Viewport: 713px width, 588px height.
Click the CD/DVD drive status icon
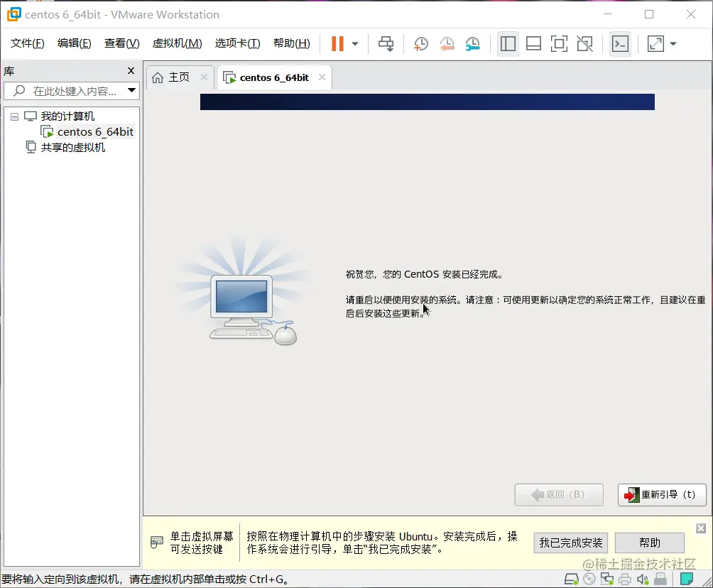(x=589, y=579)
